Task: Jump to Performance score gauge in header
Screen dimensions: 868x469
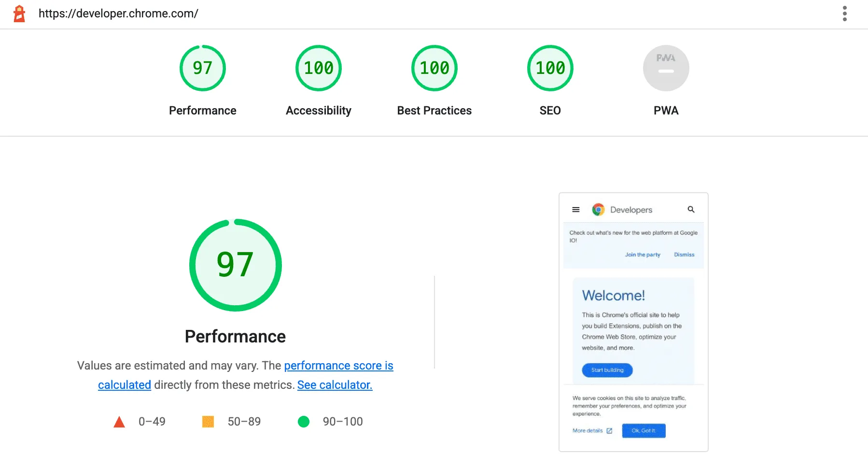Action: (x=202, y=68)
